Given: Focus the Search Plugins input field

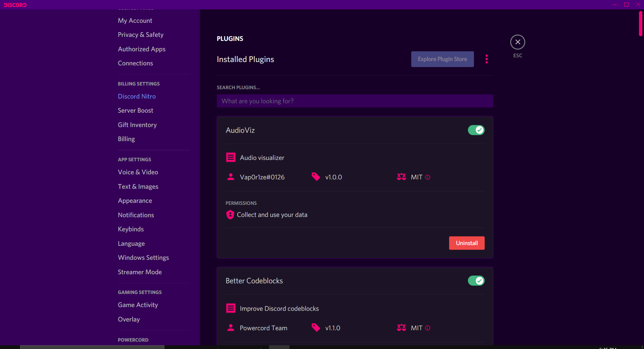Looking at the screenshot, I should (355, 101).
